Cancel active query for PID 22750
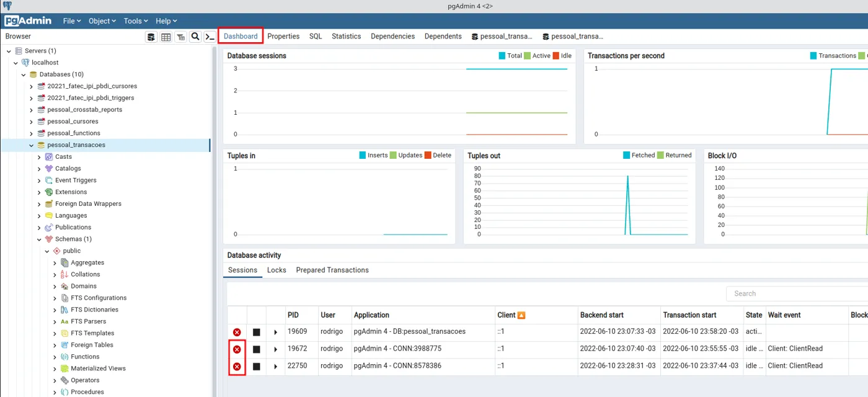 pos(256,367)
